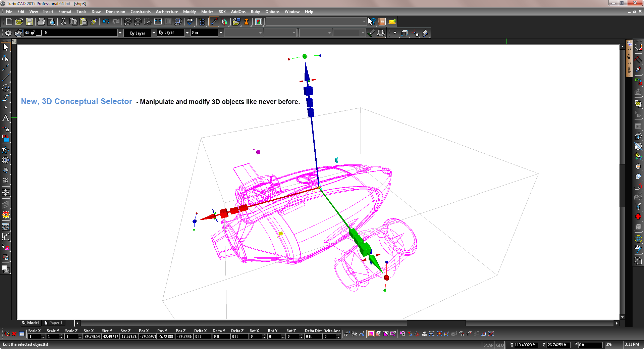Click the Print Preview icon
This screenshot has width=644, height=349.
[51, 22]
